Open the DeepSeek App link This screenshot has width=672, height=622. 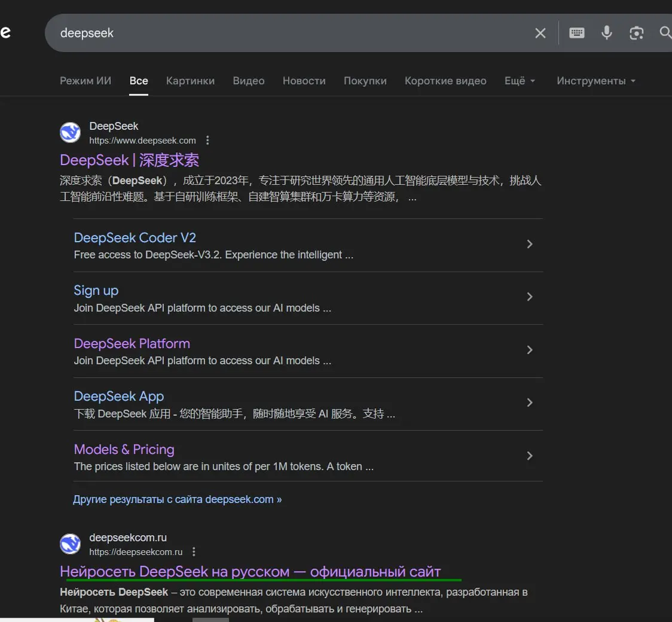click(x=119, y=397)
